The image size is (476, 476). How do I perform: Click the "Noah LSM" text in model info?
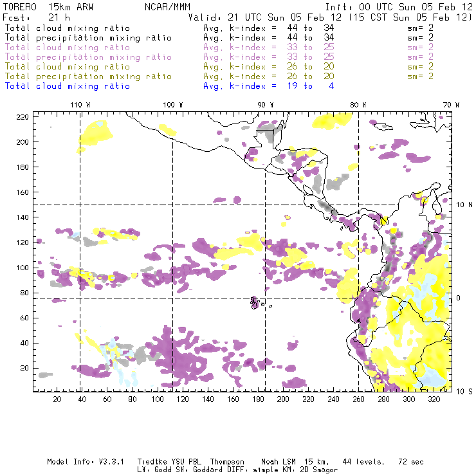tap(279, 462)
